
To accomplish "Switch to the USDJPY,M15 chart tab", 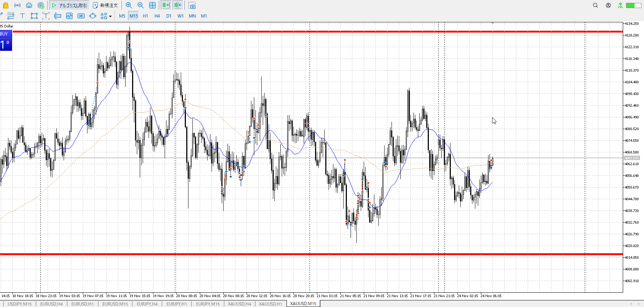I will tap(20, 304).
